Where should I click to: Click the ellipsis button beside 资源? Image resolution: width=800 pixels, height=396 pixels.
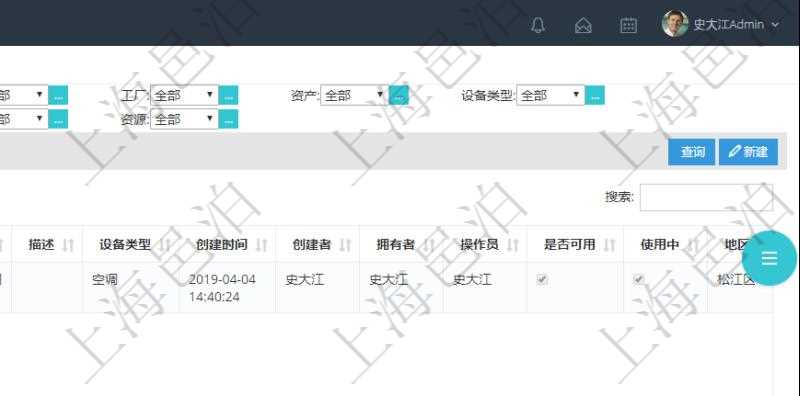coord(228,119)
